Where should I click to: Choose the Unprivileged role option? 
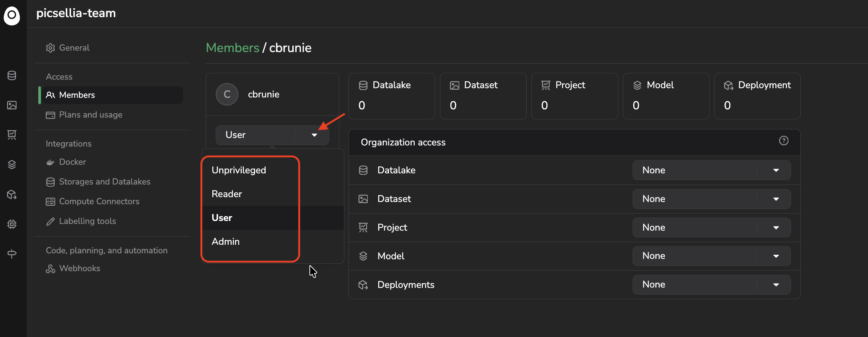(273, 170)
